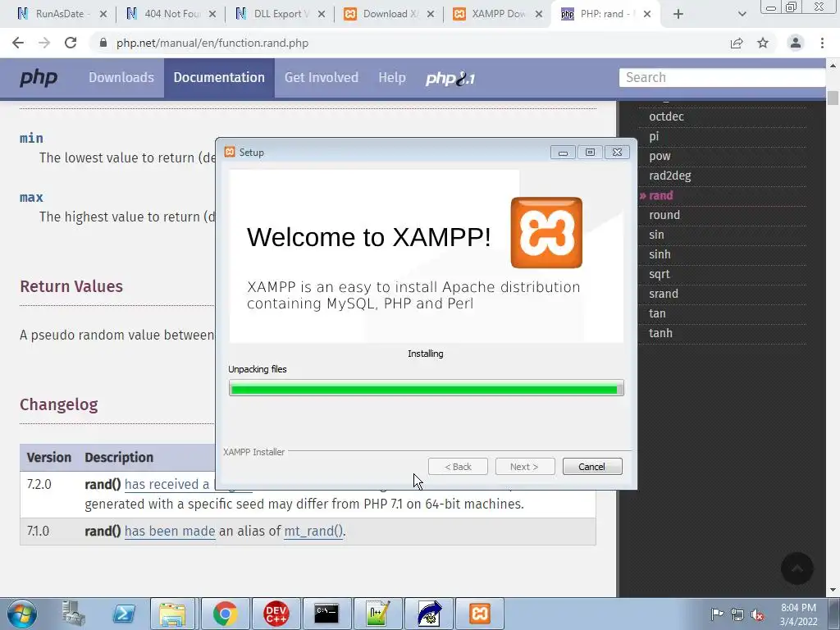The height and width of the screenshot is (630, 840).
Task: Open the round function link
Action: click(664, 215)
